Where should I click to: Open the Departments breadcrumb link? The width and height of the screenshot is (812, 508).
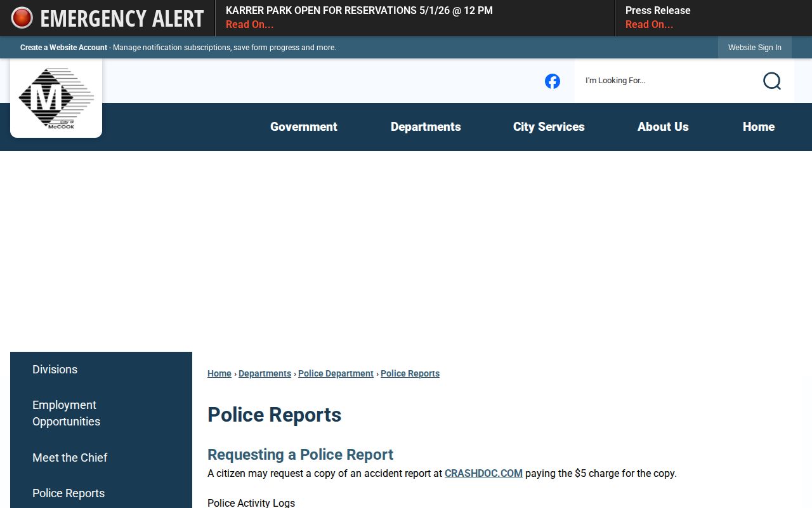pos(265,373)
